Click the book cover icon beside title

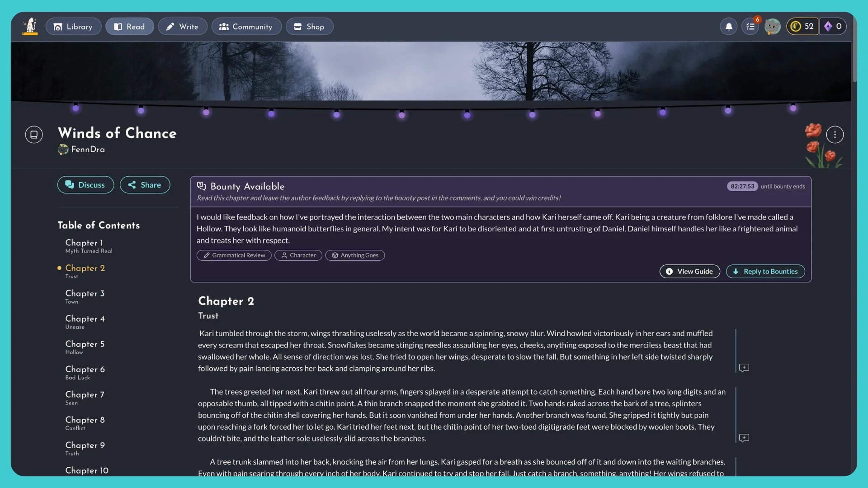tap(34, 135)
